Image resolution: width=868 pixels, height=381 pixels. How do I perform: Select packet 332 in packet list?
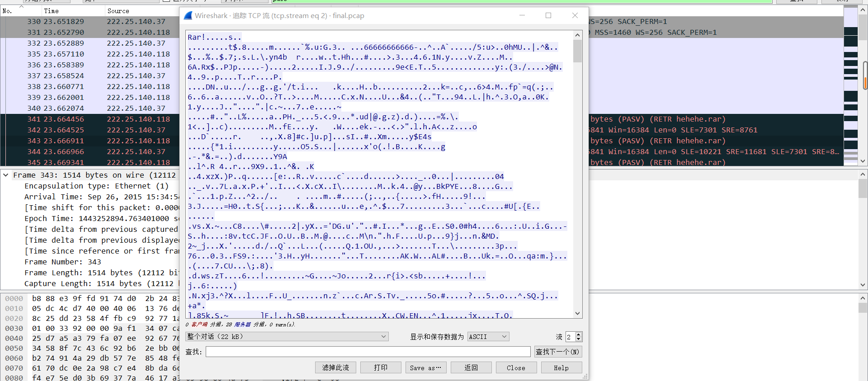90,43
